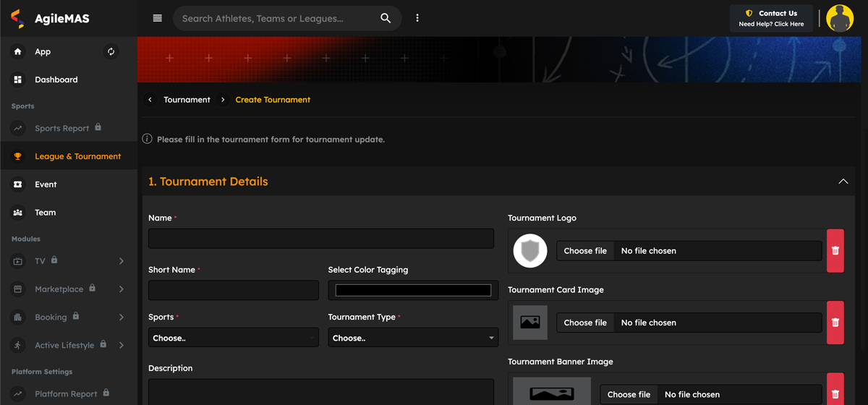Viewport: 868px width, 405px height.
Task: Open the three-dot options menu
Action: pyautogui.click(x=417, y=18)
